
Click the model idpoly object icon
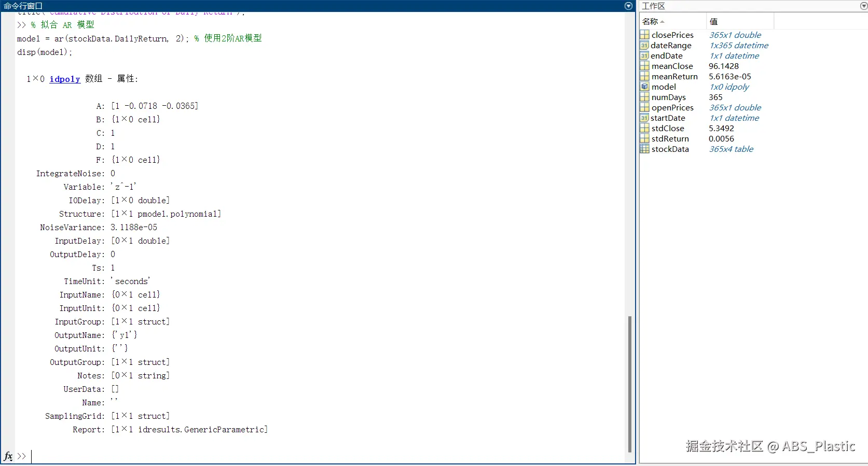[x=644, y=87]
